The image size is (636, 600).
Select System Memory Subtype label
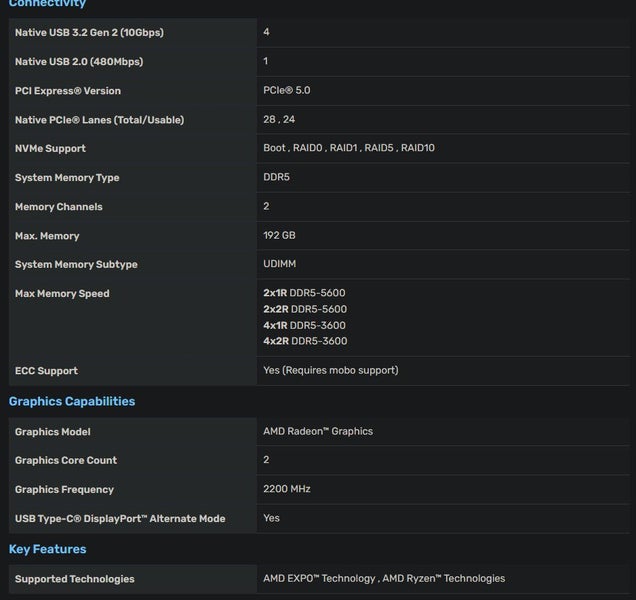[76, 265]
